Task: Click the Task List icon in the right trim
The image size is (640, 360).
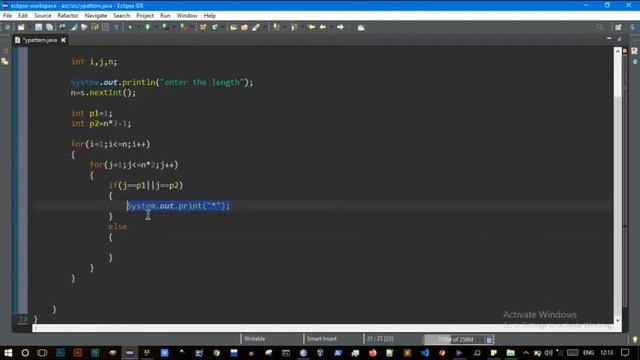Action: (634, 51)
